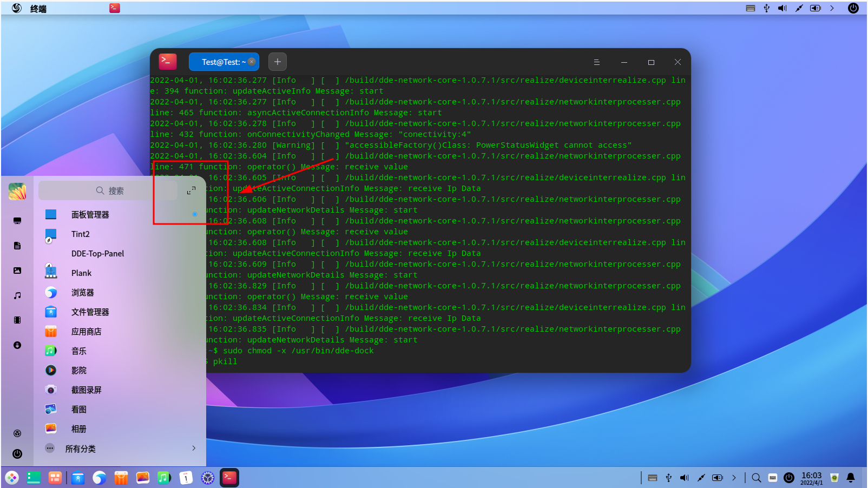The height and width of the screenshot is (488, 868).
Task: Open music player from bottom dock
Action: [165, 478]
